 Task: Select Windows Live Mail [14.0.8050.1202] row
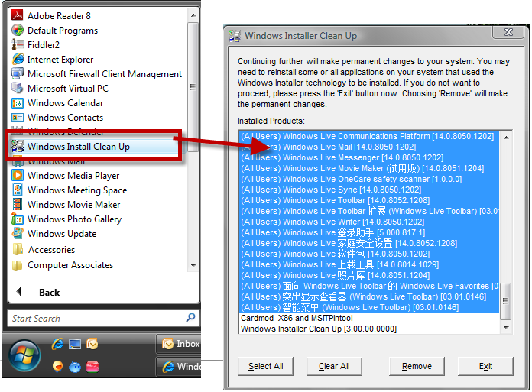pos(369,147)
